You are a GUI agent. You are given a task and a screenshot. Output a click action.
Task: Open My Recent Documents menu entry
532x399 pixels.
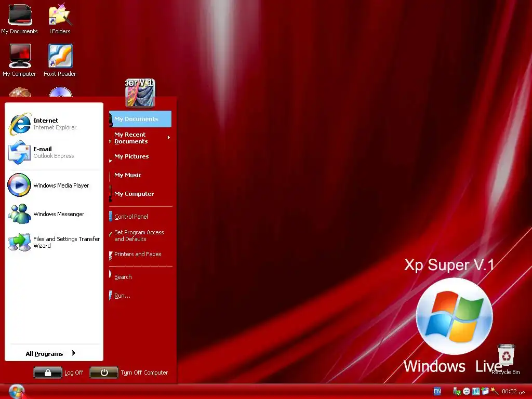[140, 138]
